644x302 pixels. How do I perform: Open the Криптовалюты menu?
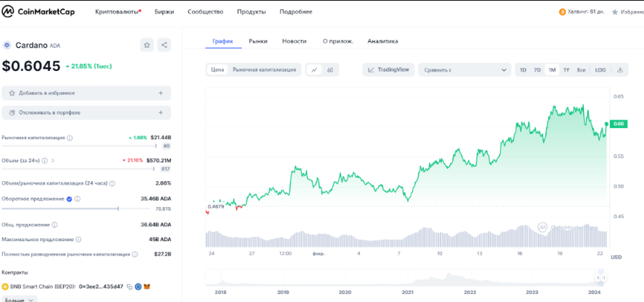118,12
